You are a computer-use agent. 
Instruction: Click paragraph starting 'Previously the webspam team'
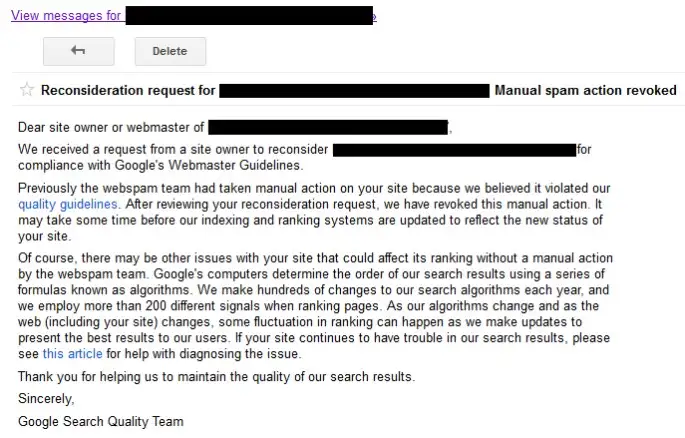click(x=314, y=212)
